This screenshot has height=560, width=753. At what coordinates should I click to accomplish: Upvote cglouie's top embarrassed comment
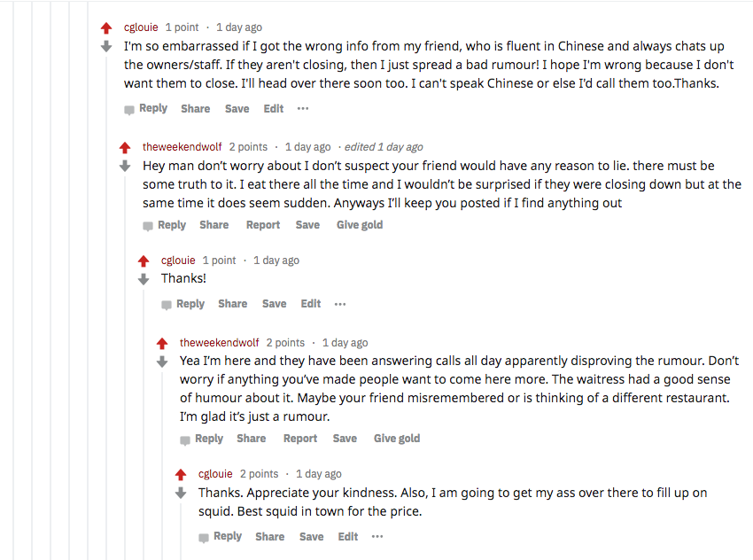[106, 28]
